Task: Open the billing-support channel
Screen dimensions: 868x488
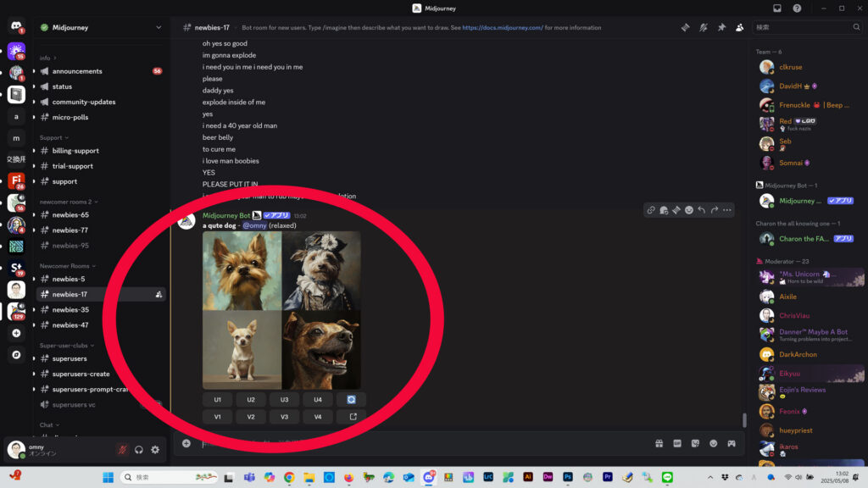Action: pyautogui.click(x=100, y=151)
